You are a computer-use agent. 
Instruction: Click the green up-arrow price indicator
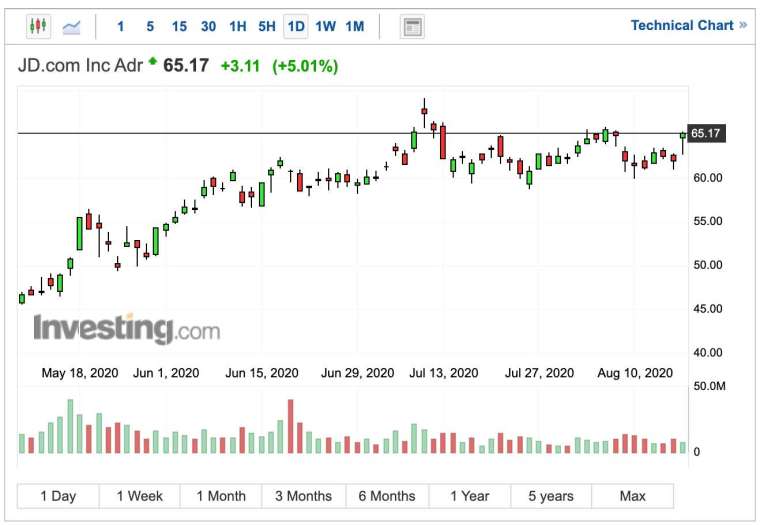click(153, 61)
